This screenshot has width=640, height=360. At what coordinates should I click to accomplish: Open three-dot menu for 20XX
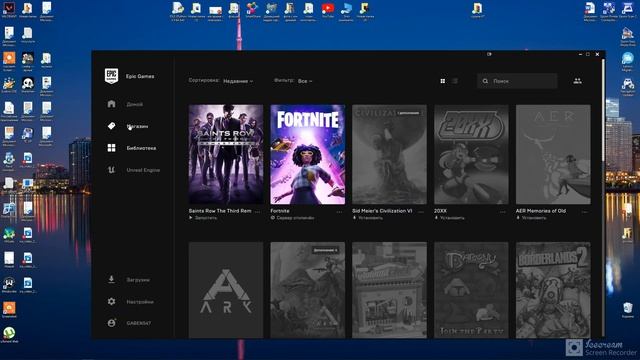502,212
